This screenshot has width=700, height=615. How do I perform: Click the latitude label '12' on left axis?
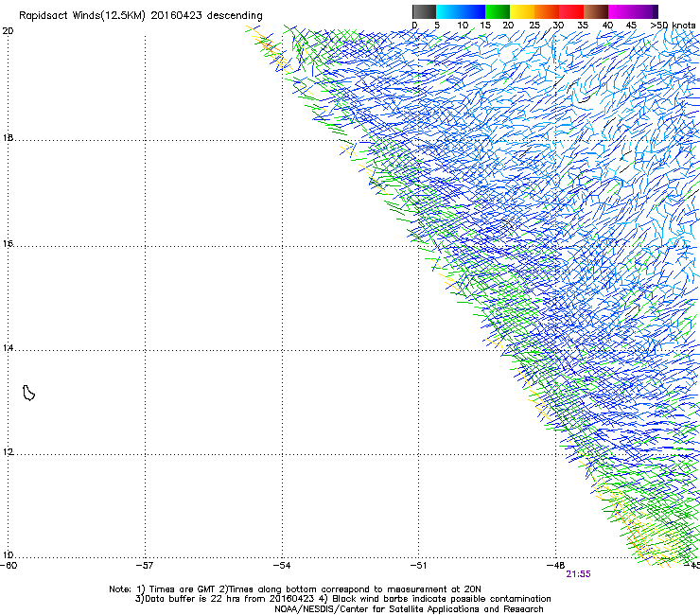[8, 452]
